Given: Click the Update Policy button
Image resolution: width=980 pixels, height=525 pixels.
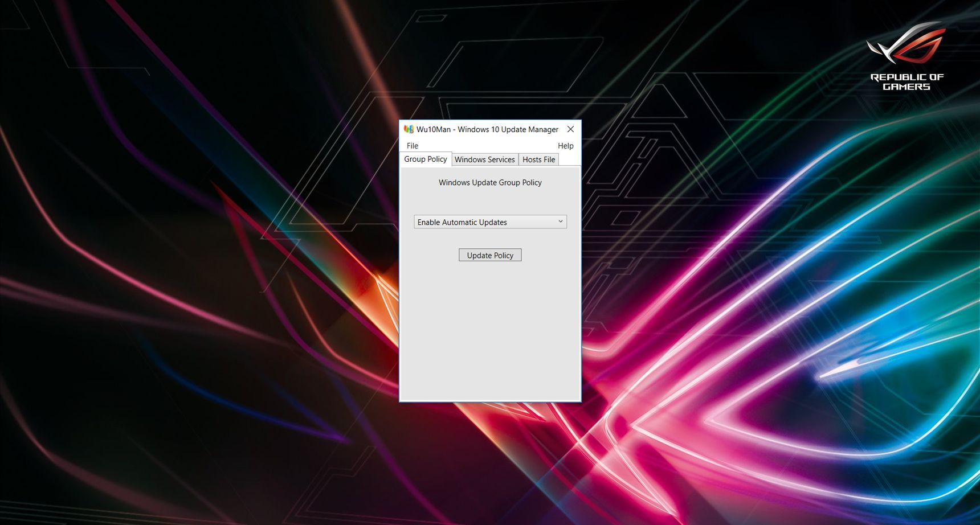Looking at the screenshot, I should click(490, 255).
